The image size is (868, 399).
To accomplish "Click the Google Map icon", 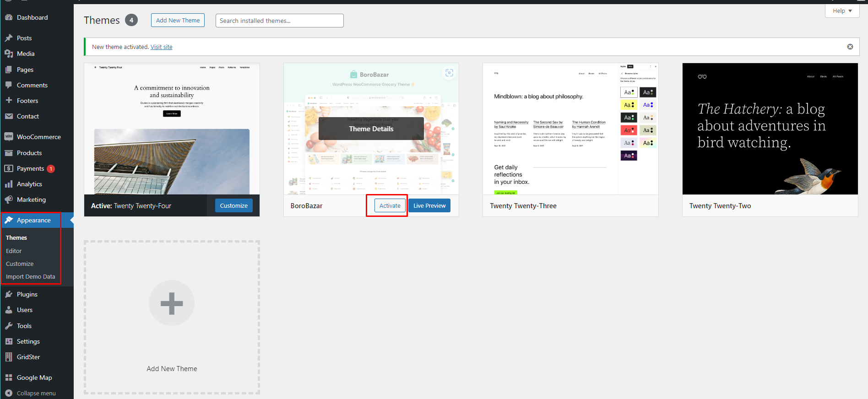I will (9, 377).
